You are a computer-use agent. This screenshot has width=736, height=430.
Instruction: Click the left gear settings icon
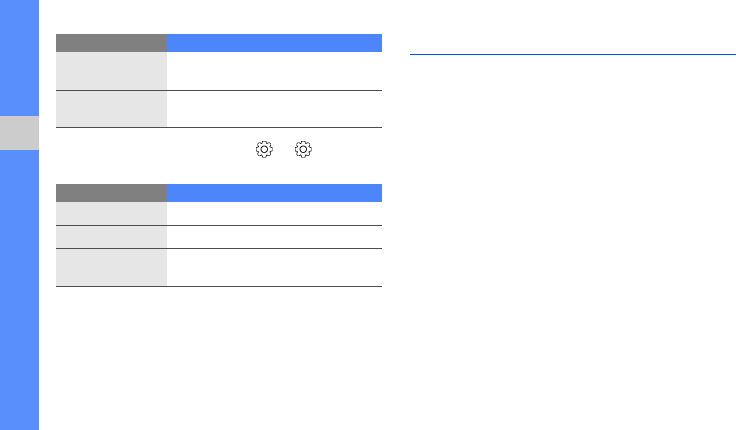(264, 149)
